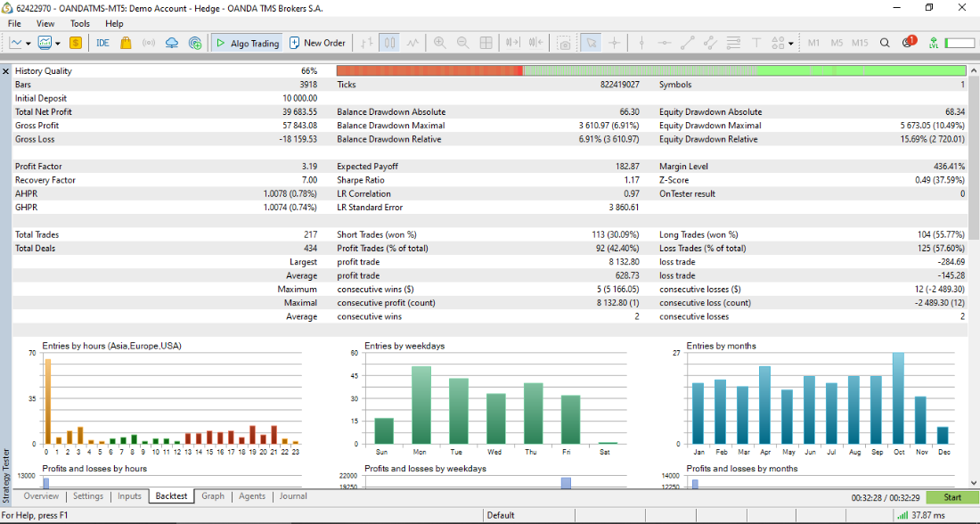The image size is (980, 524).
Task: Click the zoom out magnifier
Action: pyautogui.click(x=462, y=43)
